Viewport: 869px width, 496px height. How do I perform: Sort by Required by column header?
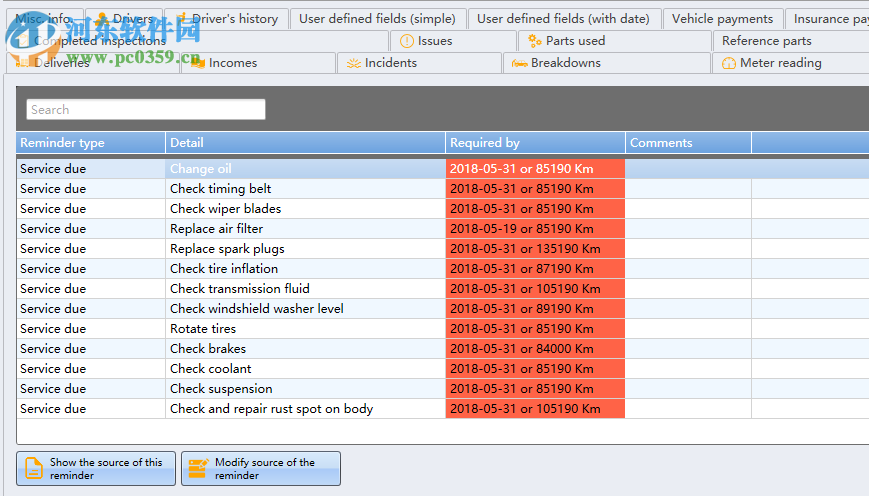coord(535,143)
